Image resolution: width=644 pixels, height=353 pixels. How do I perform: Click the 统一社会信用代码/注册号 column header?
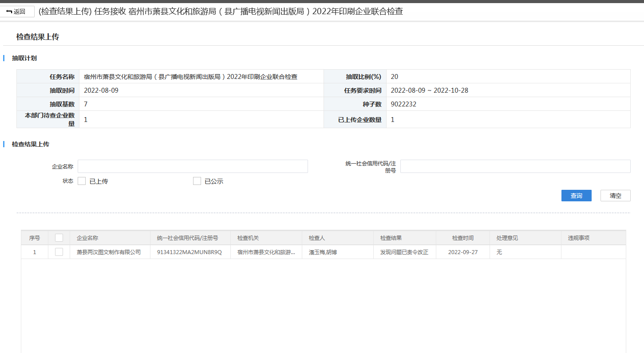[x=187, y=238]
